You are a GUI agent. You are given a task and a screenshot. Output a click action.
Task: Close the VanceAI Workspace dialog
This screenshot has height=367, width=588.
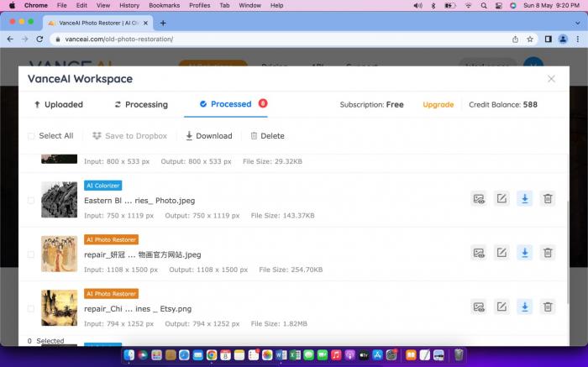[551, 79]
